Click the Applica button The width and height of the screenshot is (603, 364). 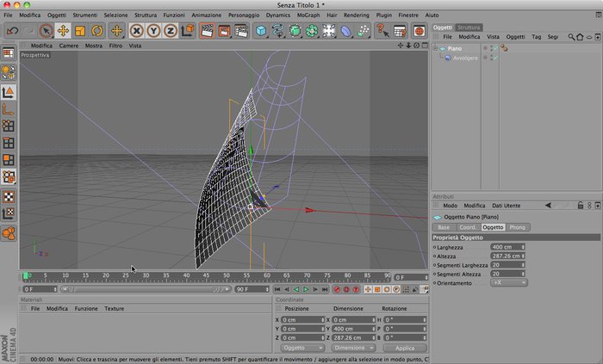[x=405, y=348]
